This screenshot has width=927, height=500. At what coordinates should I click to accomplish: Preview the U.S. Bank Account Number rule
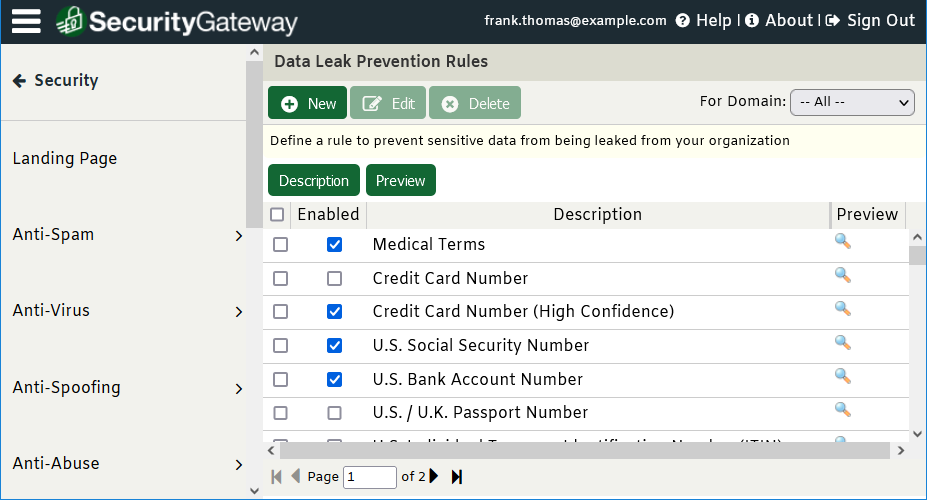click(842, 376)
